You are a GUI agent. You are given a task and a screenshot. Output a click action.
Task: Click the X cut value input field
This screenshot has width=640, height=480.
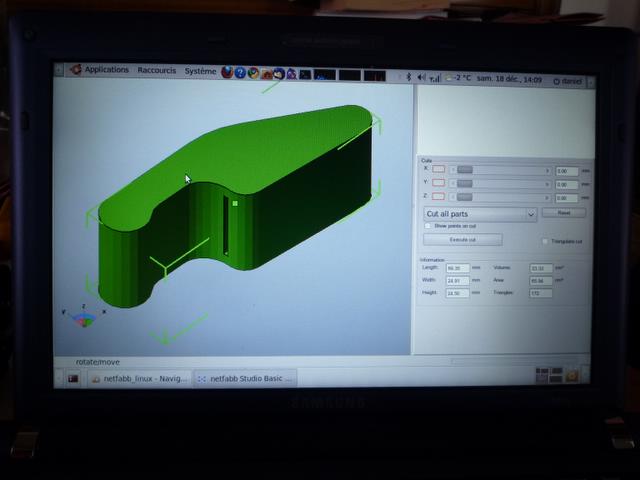click(567, 171)
